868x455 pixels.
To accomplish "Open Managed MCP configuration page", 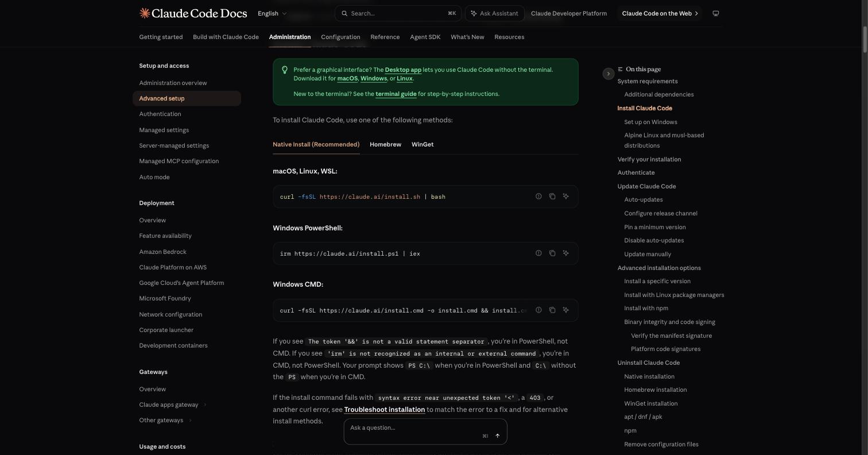I will tap(179, 161).
